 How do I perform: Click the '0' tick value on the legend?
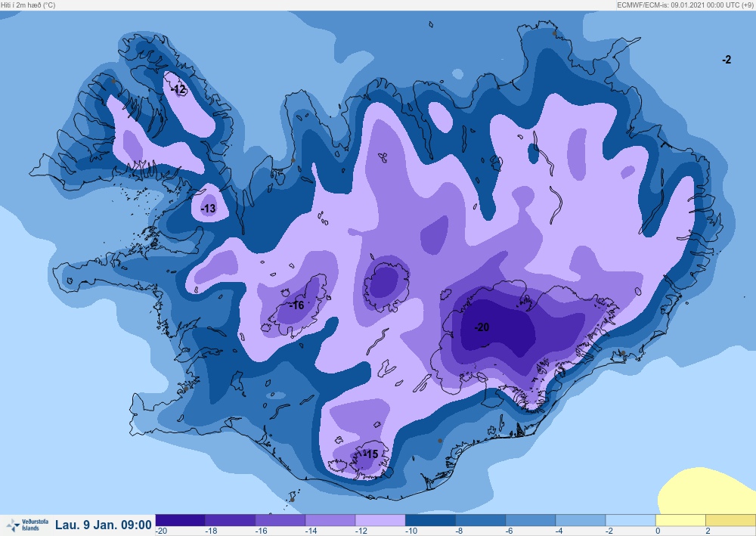(658, 531)
